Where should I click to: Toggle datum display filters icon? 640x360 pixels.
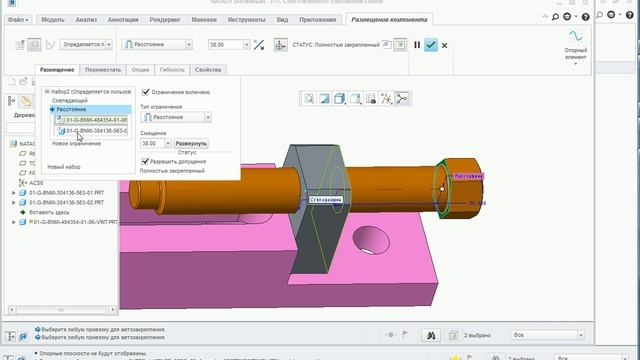coord(386,98)
